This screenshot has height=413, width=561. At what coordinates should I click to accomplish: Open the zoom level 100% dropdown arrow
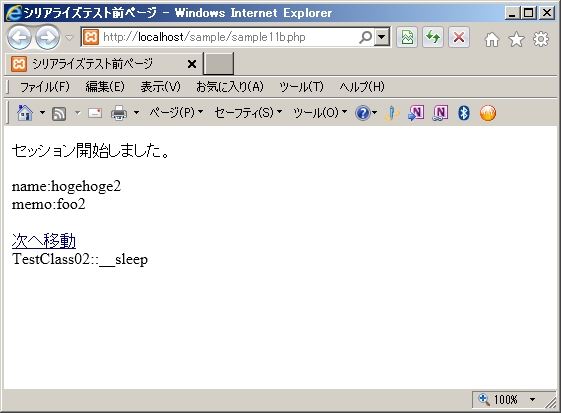point(532,399)
